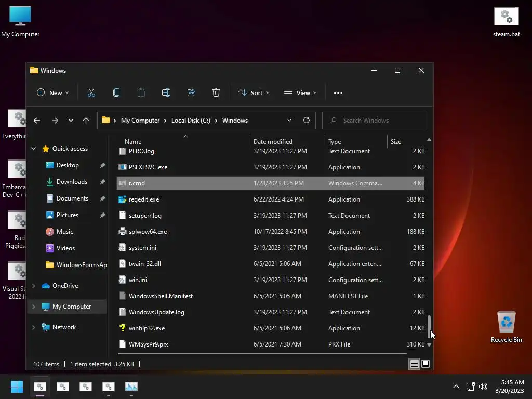Image resolution: width=532 pixels, height=399 pixels.
Task: Open the See more ellipsis menu
Action: [338, 92]
